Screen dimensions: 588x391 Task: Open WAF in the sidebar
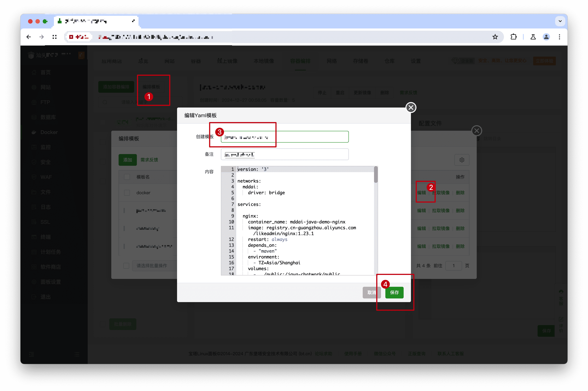click(x=46, y=177)
